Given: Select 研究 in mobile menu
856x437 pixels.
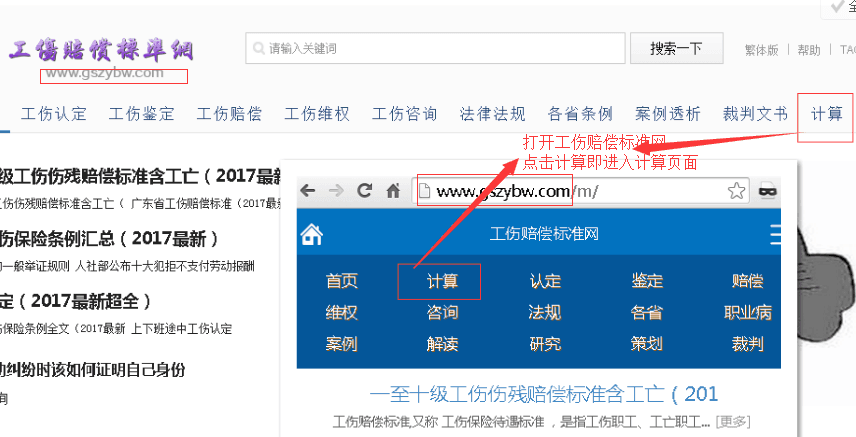Looking at the screenshot, I should tap(545, 344).
